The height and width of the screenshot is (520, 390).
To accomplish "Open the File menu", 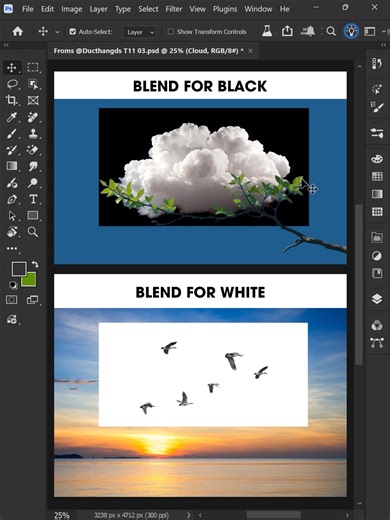I will [x=28, y=9].
